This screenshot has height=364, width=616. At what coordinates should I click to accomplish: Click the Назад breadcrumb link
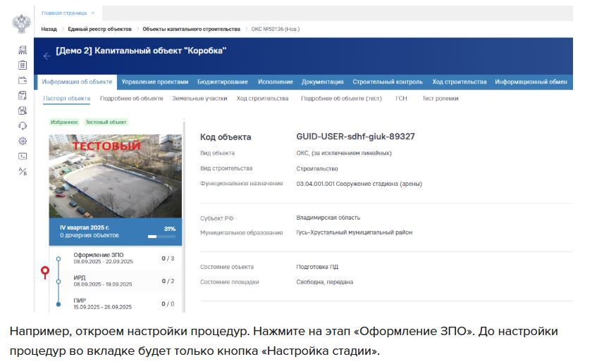pyautogui.click(x=49, y=29)
